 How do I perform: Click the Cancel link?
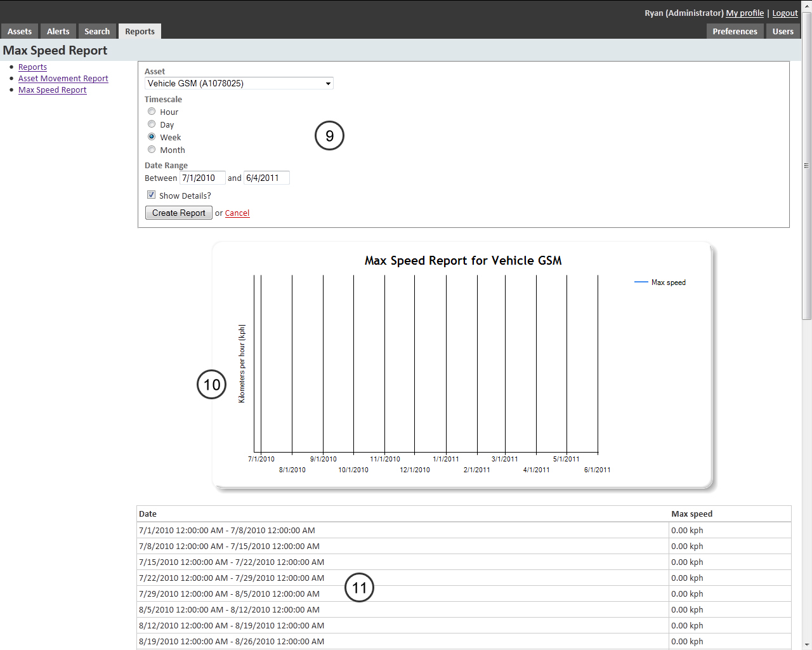pyautogui.click(x=237, y=213)
